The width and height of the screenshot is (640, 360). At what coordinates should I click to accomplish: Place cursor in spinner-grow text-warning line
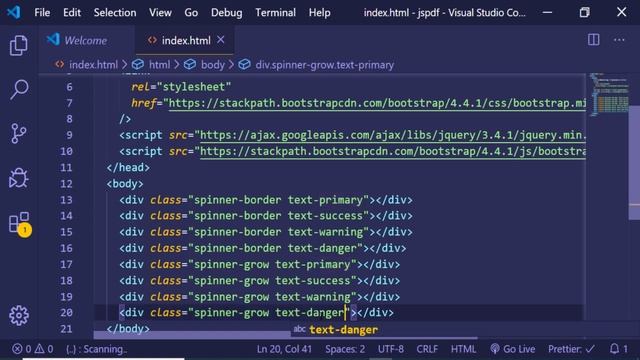[260, 297]
